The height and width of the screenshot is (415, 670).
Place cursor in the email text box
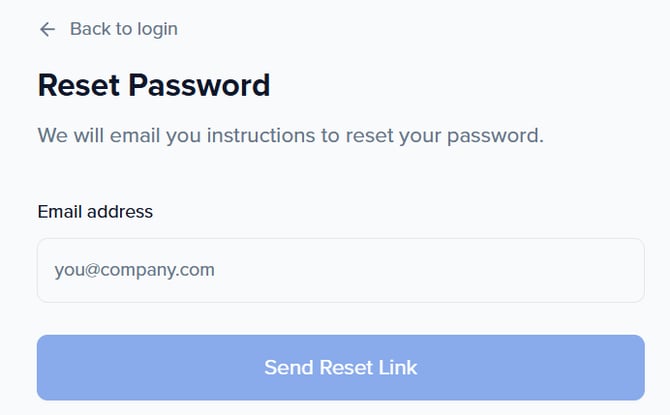pos(340,270)
